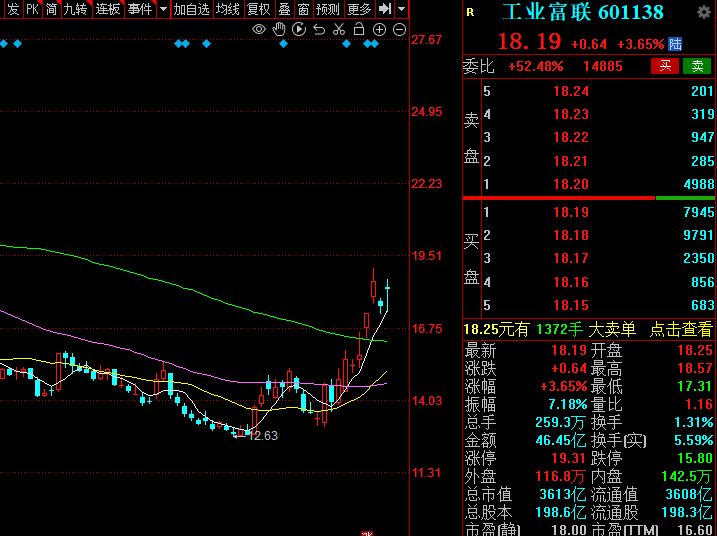The image size is (717, 536).
Task: Click the red-green bid-ask ratio bar
Action: click(589, 198)
